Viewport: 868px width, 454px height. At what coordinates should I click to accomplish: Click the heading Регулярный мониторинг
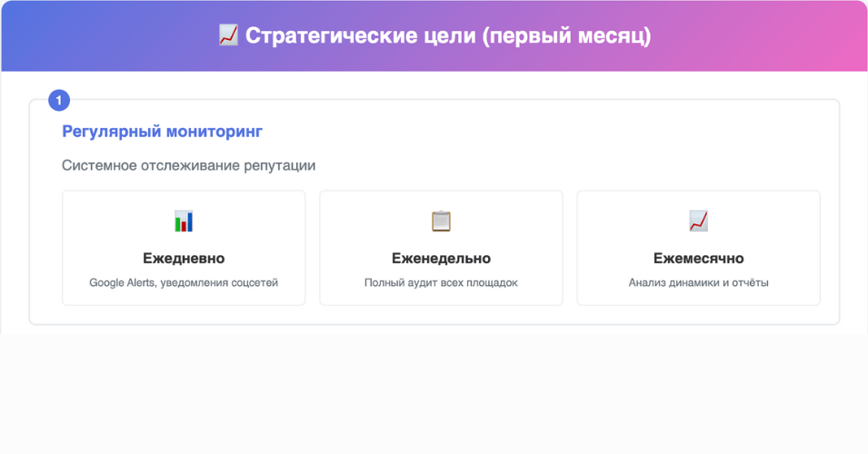click(x=162, y=132)
